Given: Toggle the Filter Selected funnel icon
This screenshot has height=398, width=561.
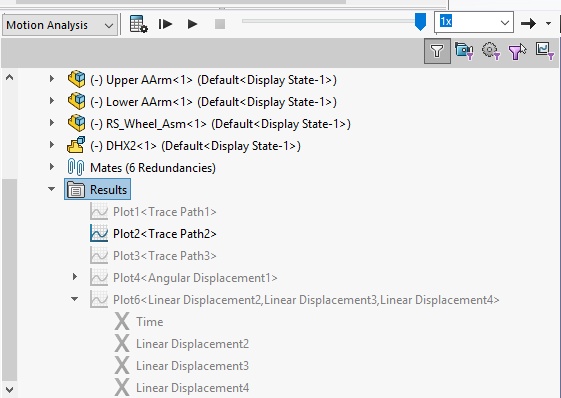Looking at the screenshot, I should (x=517, y=52).
